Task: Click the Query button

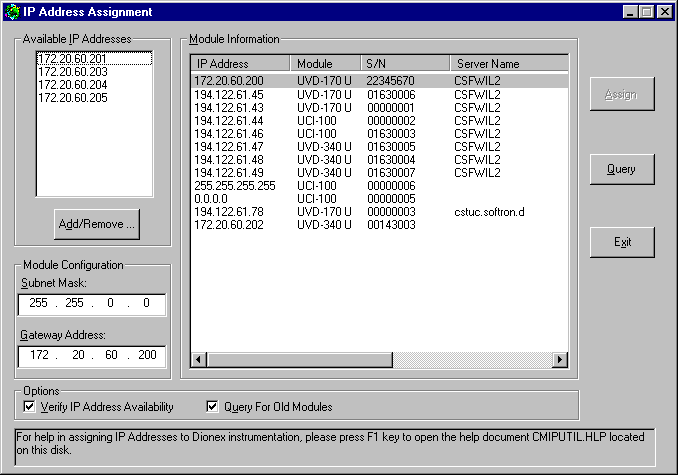Action: tap(622, 169)
